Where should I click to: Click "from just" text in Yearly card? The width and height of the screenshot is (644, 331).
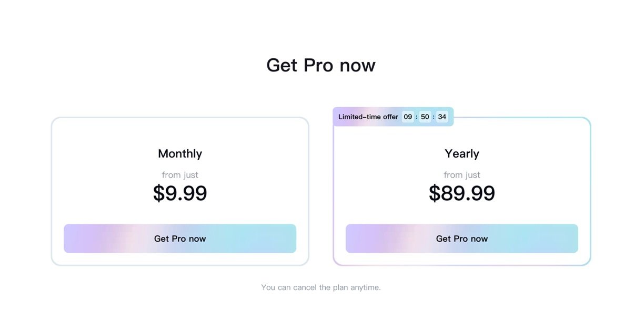click(461, 175)
